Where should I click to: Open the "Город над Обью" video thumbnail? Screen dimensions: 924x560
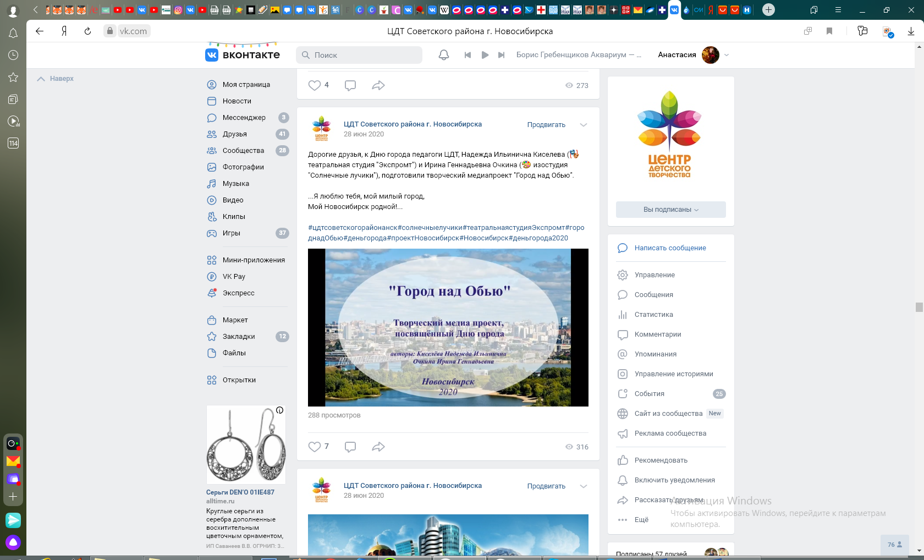448,327
